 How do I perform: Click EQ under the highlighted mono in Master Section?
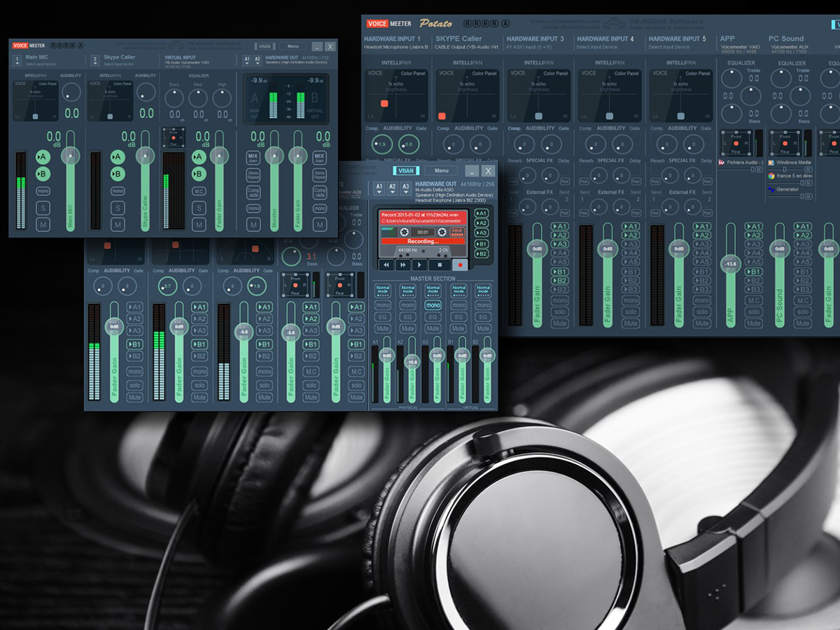coord(433,317)
